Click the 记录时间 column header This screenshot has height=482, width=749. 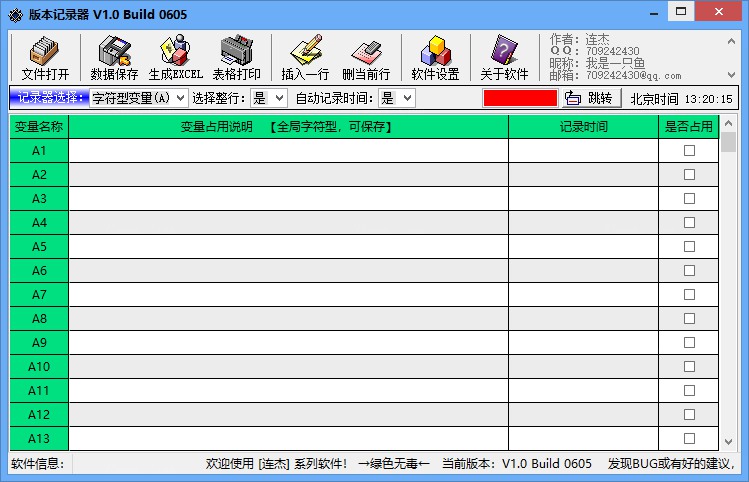pos(583,127)
